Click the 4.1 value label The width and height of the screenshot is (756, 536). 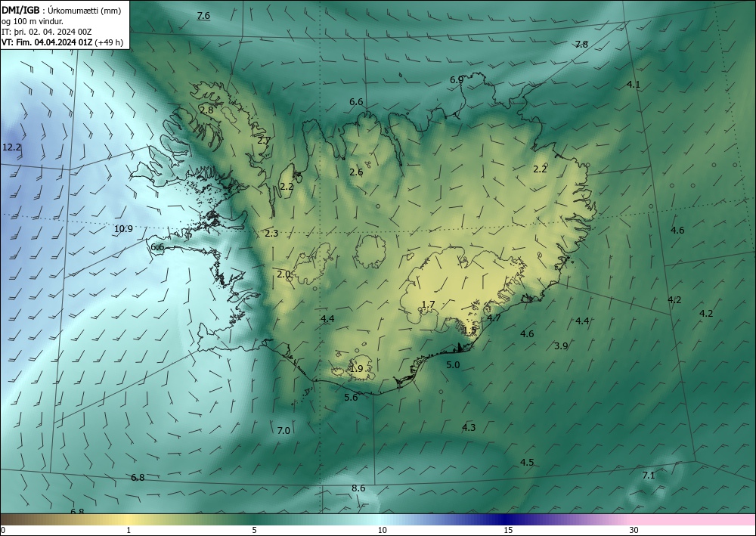tap(633, 85)
